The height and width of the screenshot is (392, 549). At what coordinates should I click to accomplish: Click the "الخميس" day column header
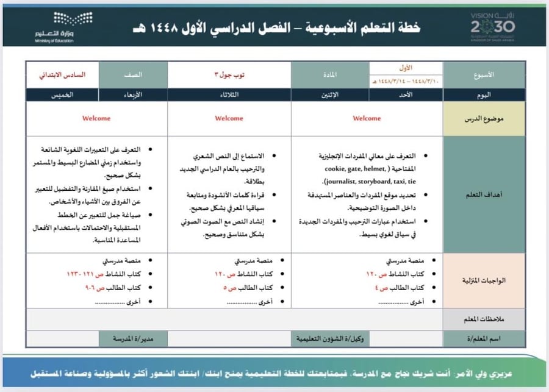[x=62, y=94]
